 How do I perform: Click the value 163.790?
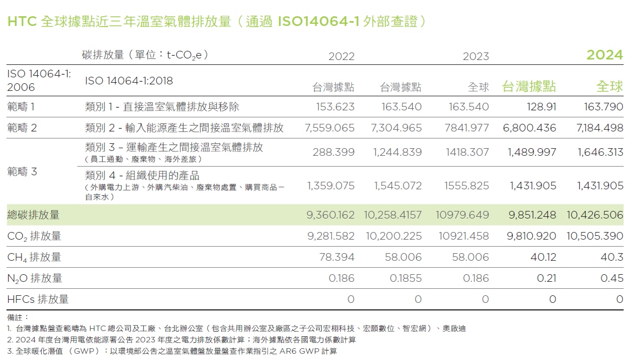click(x=604, y=107)
